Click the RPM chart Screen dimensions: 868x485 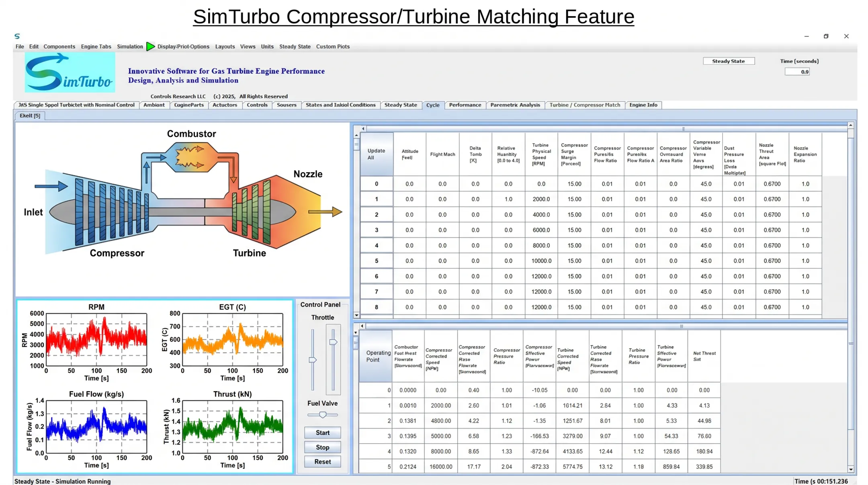(96, 339)
